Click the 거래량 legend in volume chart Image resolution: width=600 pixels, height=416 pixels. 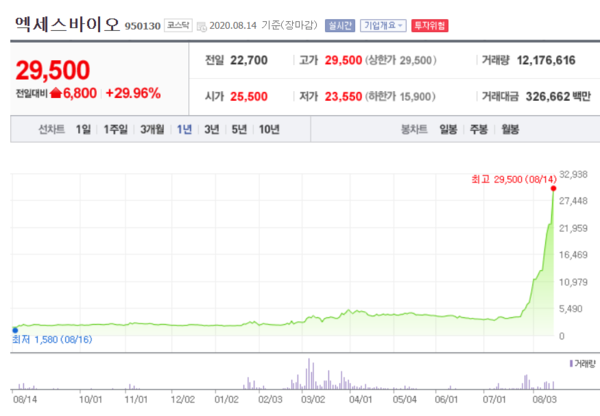(583, 364)
